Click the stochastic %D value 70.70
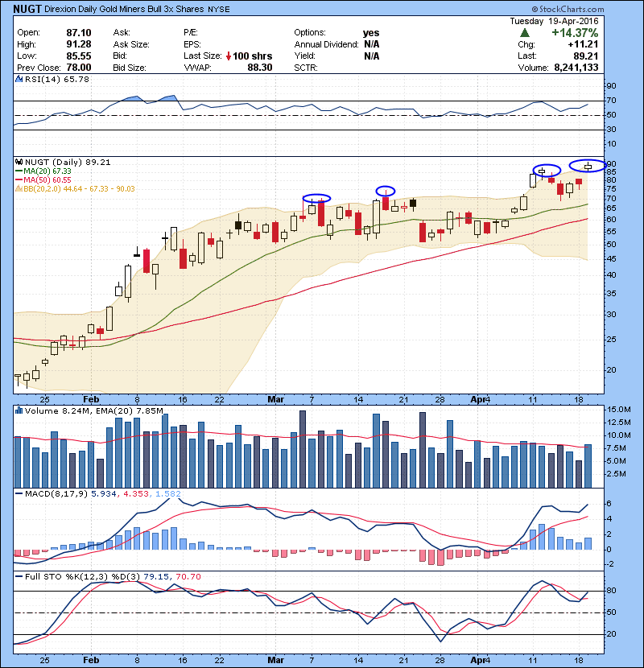This screenshot has width=644, height=668. pyautogui.click(x=188, y=576)
